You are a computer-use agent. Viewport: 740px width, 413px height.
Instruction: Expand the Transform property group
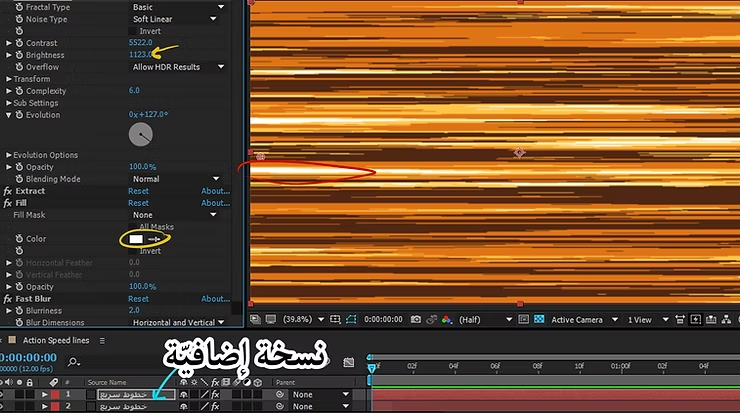(x=8, y=79)
